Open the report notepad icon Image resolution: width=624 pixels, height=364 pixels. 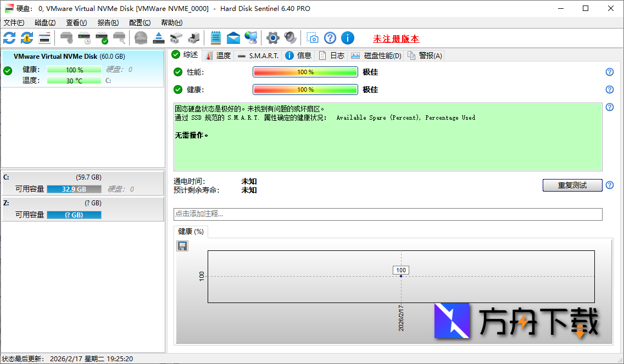click(x=215, y=38)
